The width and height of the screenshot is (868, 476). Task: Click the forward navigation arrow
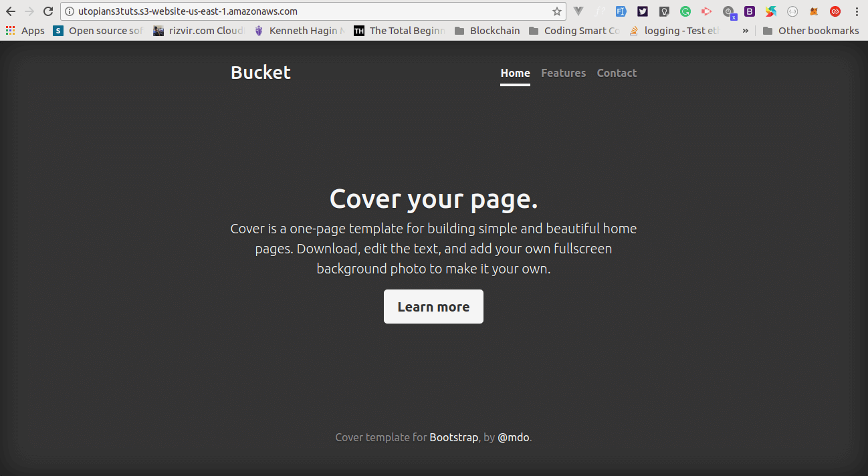[x=29, y=11]
